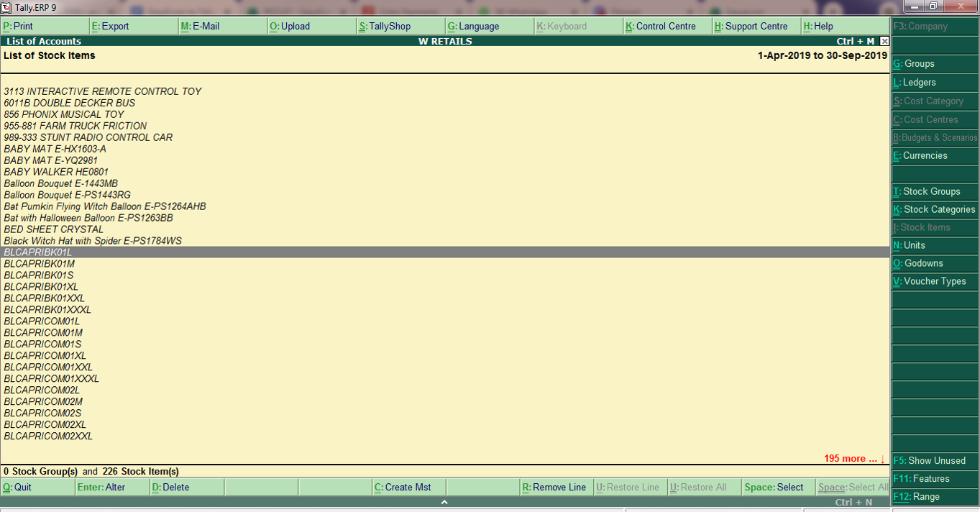Viewport: 980px width, 512px height.
Task: Select BLCAPRICOM01XL stock item
Action: [x=45, y=356]
